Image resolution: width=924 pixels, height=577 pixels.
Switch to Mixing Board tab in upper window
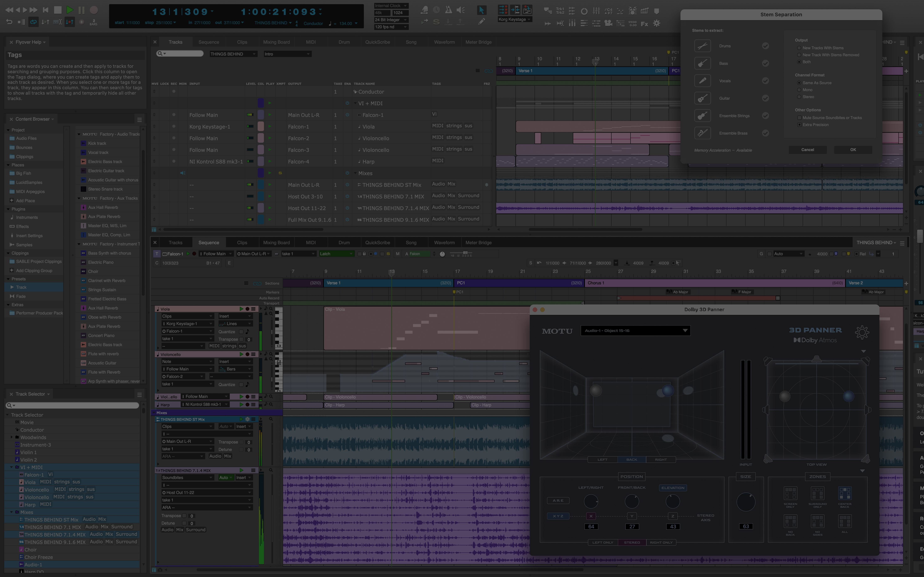(276, 42)
